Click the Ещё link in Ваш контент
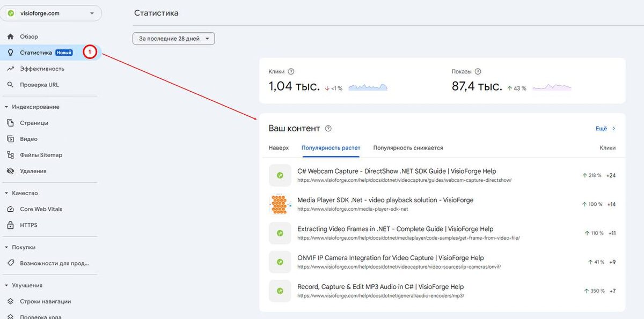The height and width of the screenshot is (319, 644). [601, 129]
